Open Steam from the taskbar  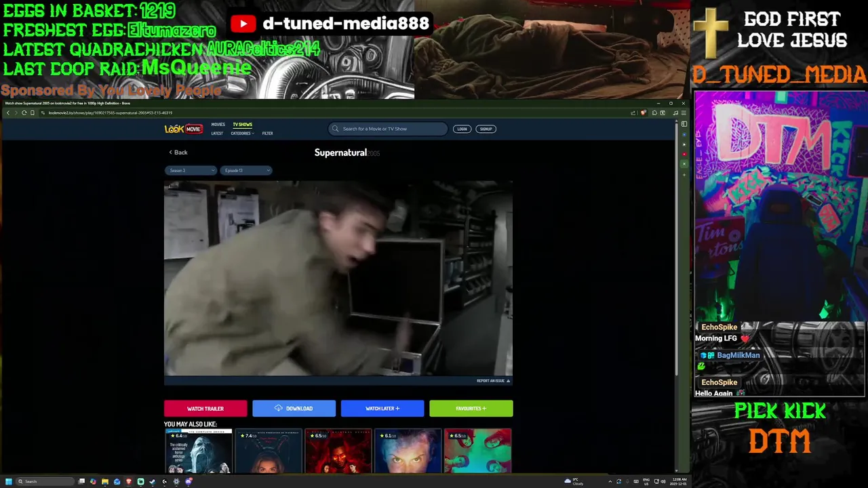click(x=152, y=481)
